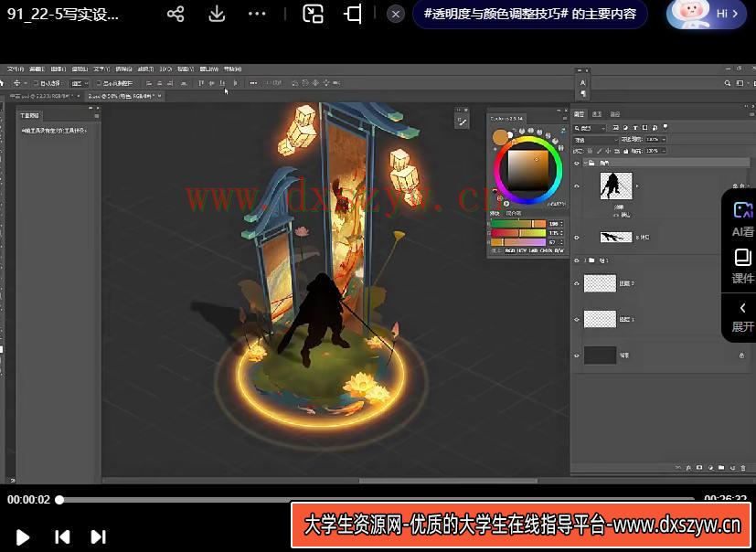Open the layer blend mode dropdown
The width and height of the screenshot is (756, 552).
(596, 140)
